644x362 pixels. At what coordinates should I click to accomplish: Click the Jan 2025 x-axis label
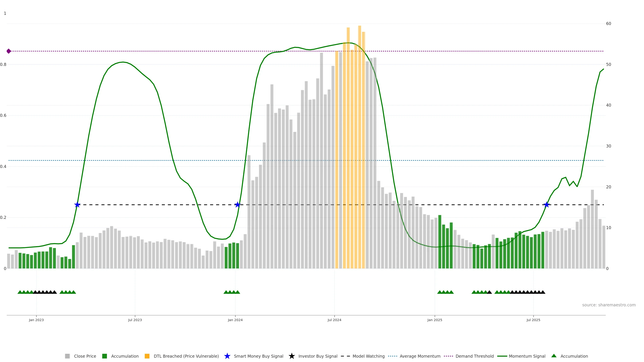click(435, 320)
